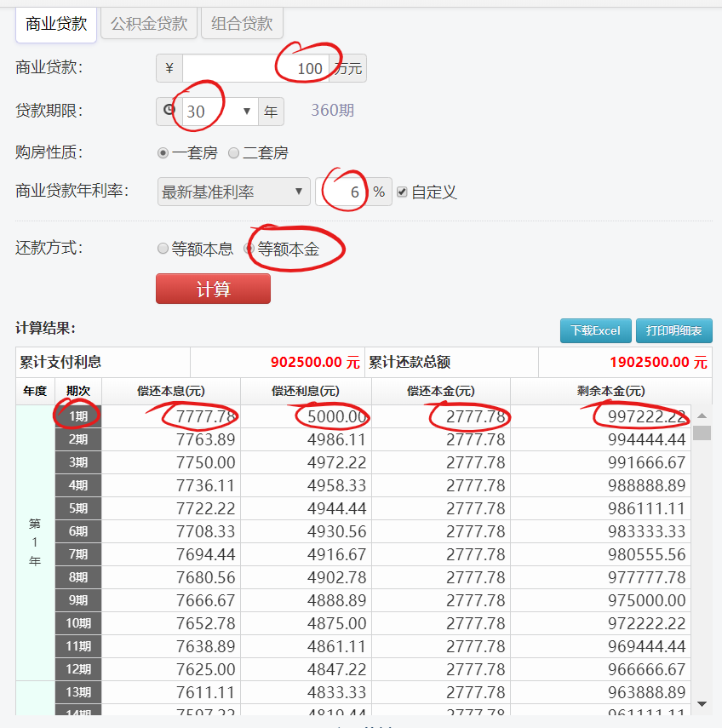
Task: Click the results table scrollbar thumb
Action: pyautogui.click(x=702, y=433)
